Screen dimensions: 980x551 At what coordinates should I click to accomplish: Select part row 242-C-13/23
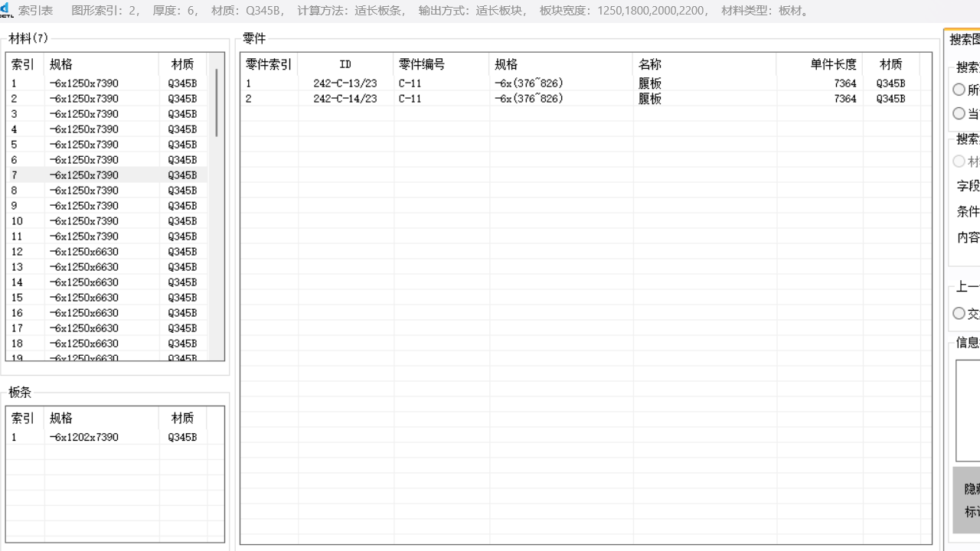tap(345, 83)
